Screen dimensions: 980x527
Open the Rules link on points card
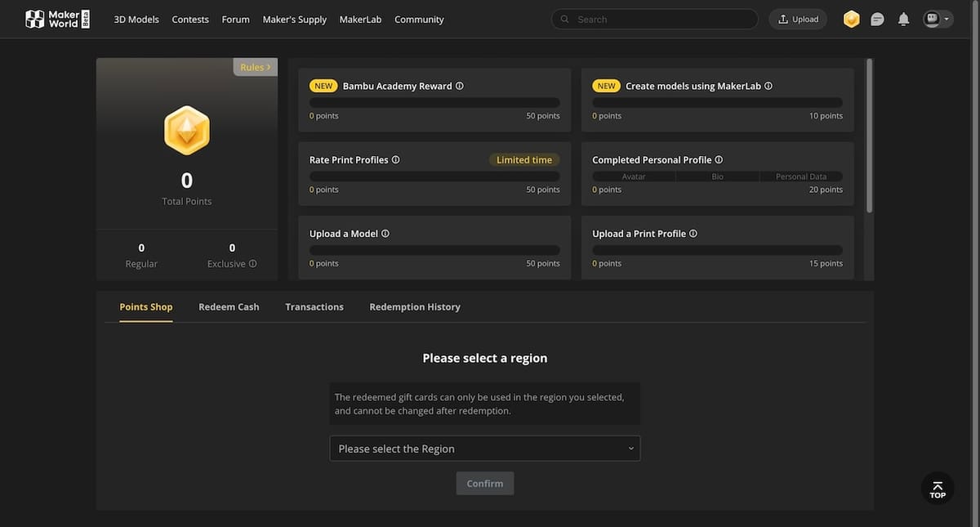tap(256, 67)
